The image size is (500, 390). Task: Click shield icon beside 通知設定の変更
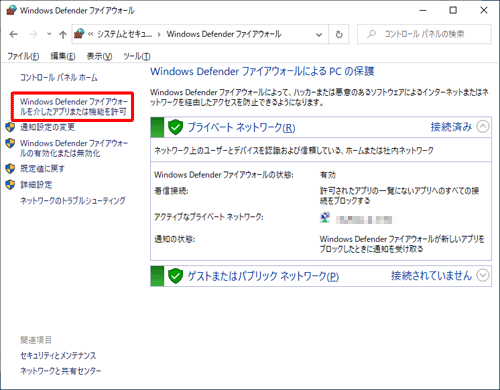point(10,127)
